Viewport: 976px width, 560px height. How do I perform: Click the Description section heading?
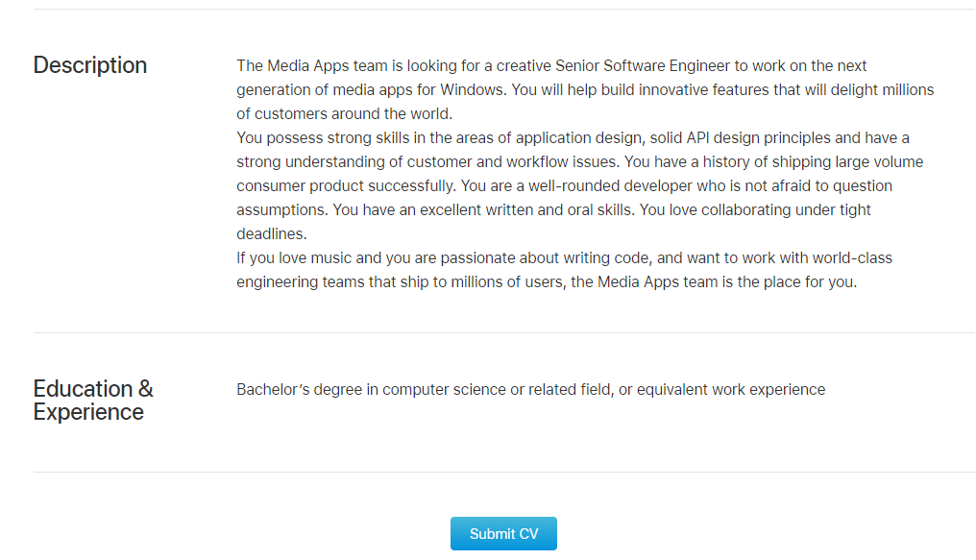coord(90,65)
